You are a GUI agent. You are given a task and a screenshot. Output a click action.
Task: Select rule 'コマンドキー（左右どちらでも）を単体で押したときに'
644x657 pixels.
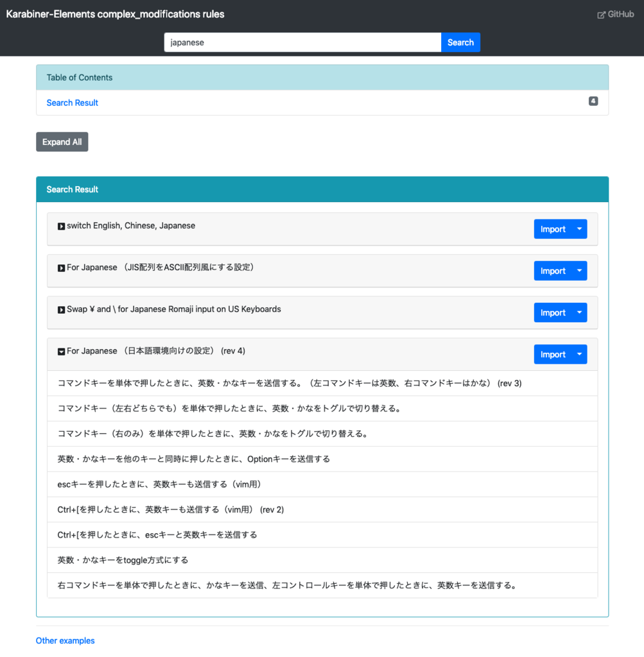[x=322, y=409]
